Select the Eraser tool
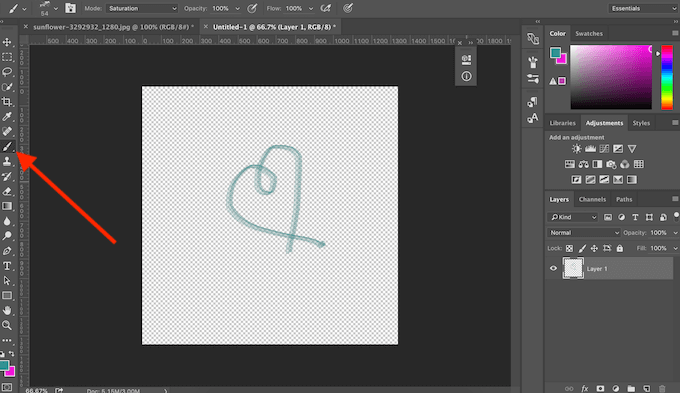 (x=7, y=191)
